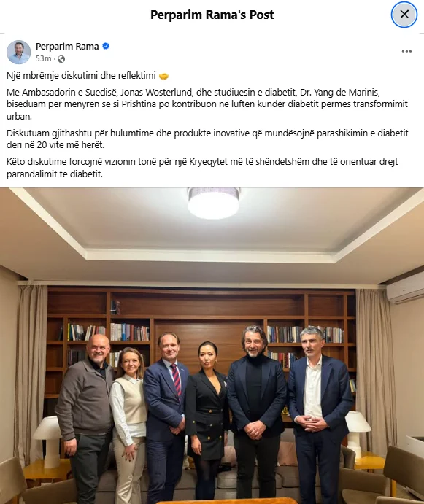Click the "Perparim Rama's Post" dialog title
This screenshot has width=424, height=504.
point(212,15)
